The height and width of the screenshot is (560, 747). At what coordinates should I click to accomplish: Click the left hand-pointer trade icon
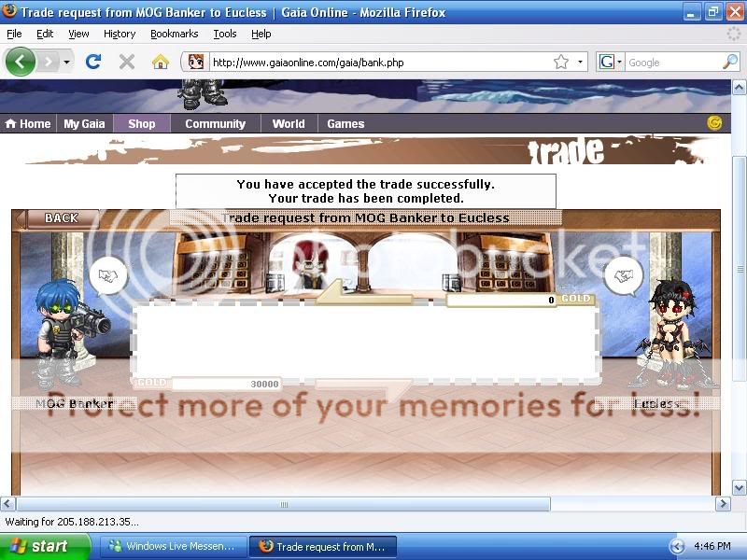109,277
